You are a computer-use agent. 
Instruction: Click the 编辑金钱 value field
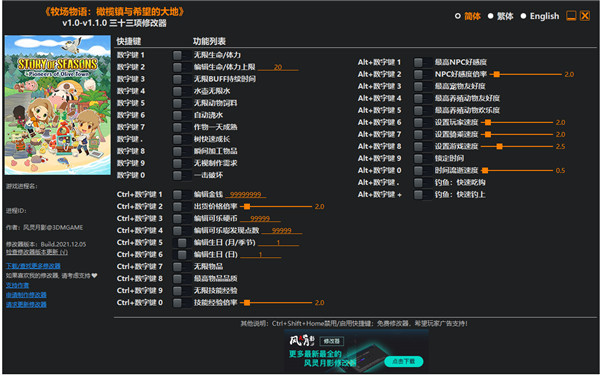(x=246, y=195)
